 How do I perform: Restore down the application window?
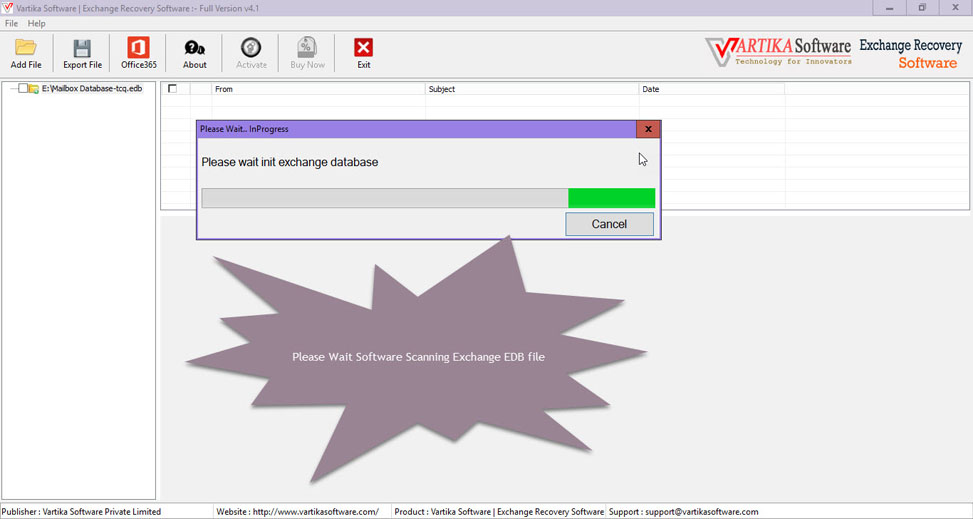coord(922,8)
